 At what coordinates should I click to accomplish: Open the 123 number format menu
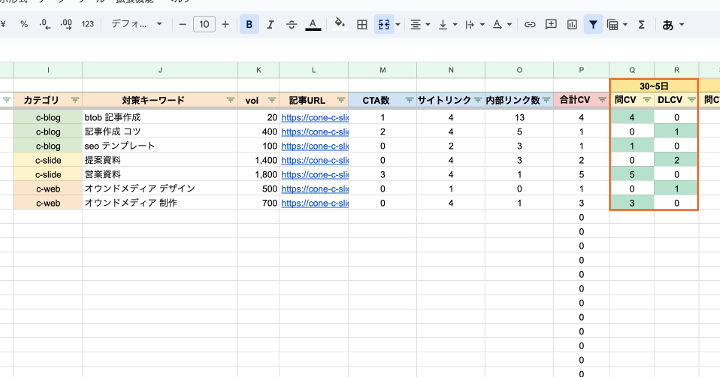point(88,24)
